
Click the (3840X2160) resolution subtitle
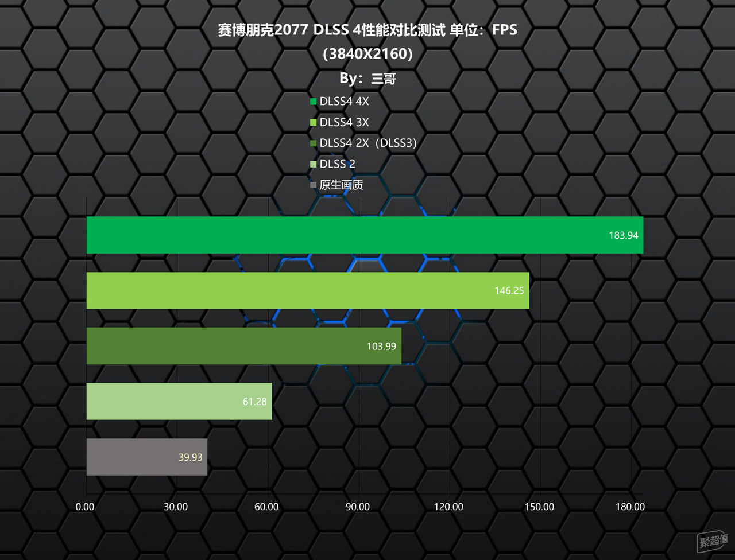[x=367, y=54]
